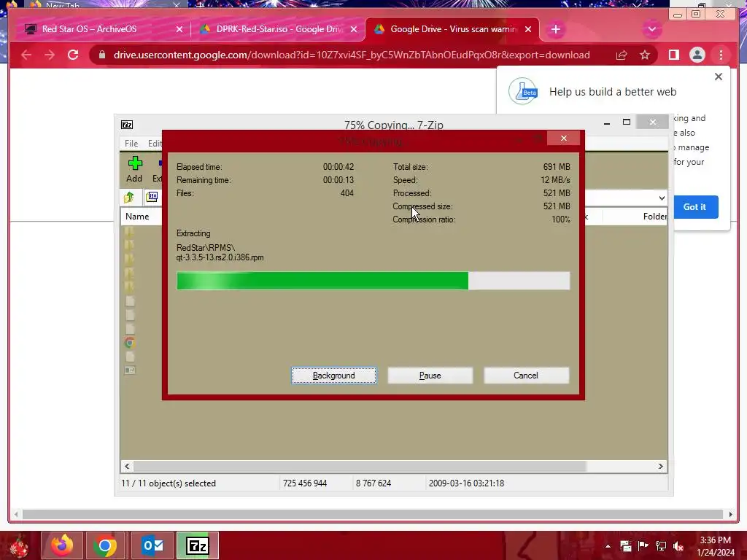Cancel the copying operation

point(526,376)
